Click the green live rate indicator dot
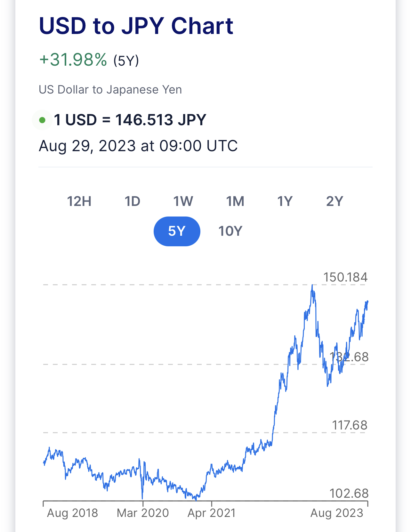This screenshot has height=532, width=411. [42, 120]
